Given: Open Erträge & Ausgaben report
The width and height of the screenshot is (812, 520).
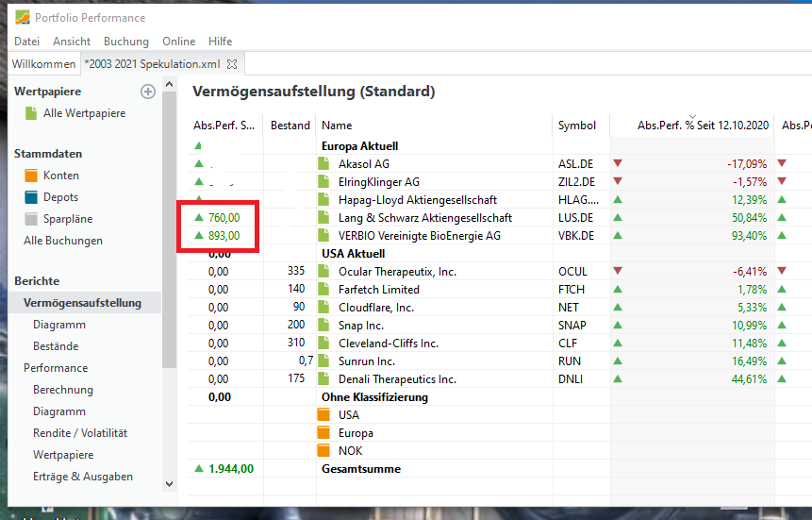Looking at the screenshot, I should [x=83, y=477].
